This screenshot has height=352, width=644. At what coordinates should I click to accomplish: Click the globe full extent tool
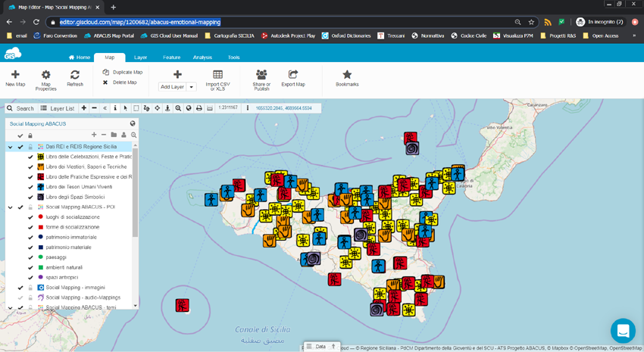(x=189, y=108)
